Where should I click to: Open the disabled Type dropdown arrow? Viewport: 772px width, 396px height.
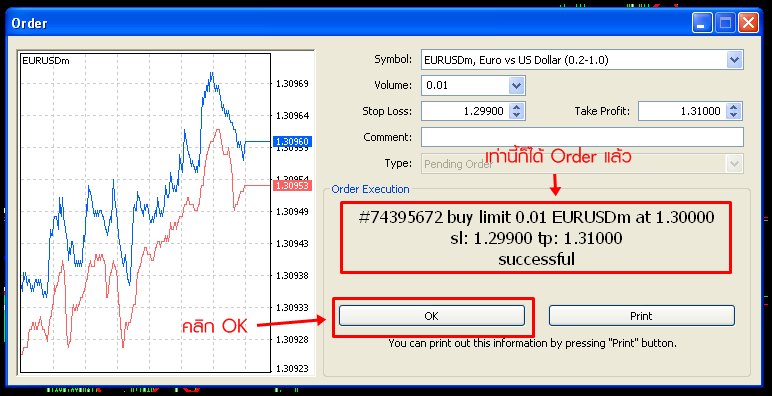coord(734,164)
